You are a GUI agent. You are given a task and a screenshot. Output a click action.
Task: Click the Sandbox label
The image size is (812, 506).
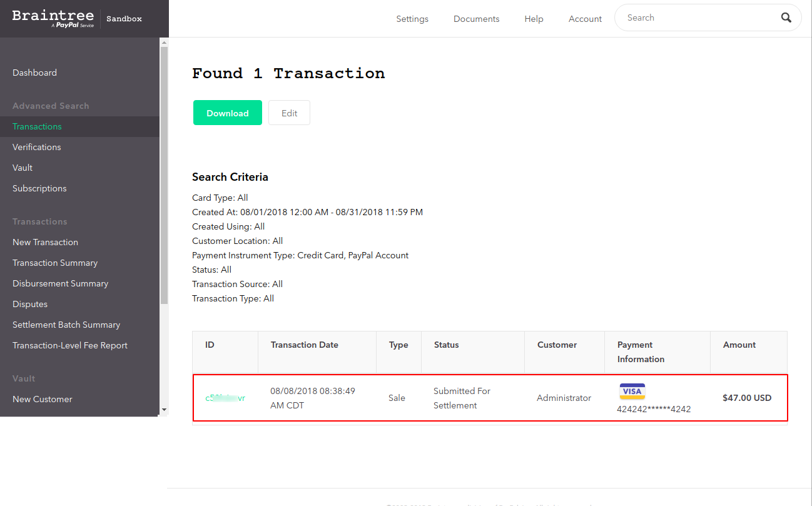(124, 19)
